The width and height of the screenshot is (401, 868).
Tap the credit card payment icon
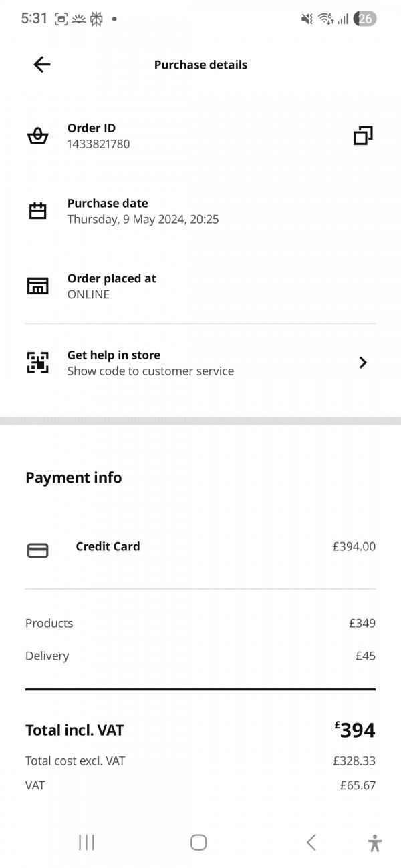(x=37, y=550)
